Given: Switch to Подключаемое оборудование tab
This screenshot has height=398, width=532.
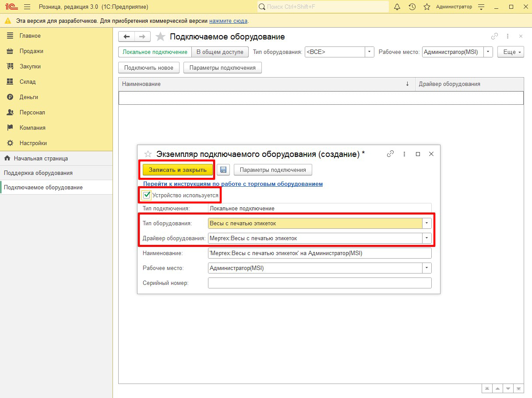Looking at the screenshot, I should (x=56, y=187).
